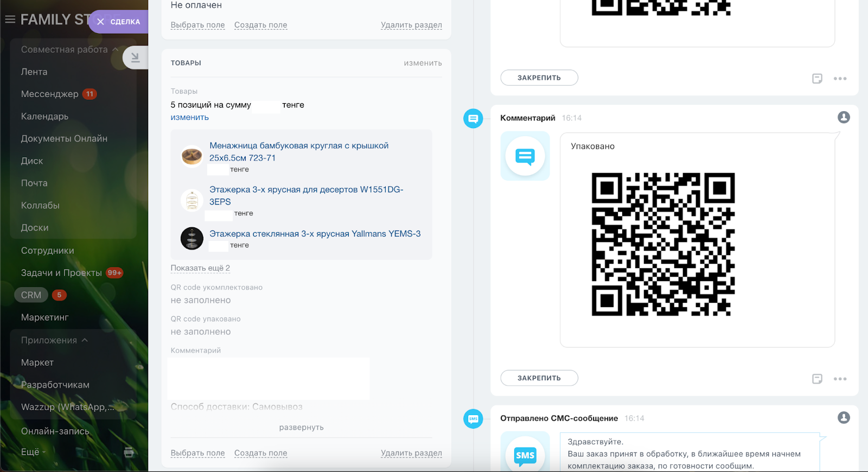The width and height of the screenshot is (868, 472).
Task: Open Сотрудники section
Action: (47, 250)
